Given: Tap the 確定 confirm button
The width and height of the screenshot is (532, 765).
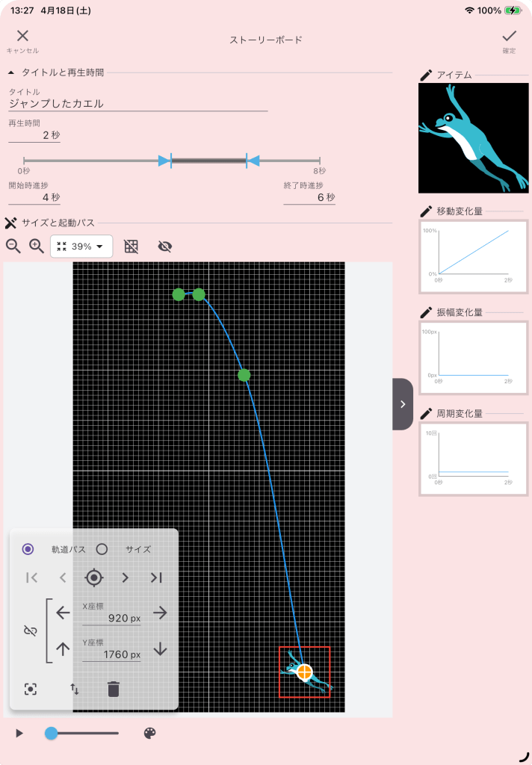Looking at the screenshot, I should 509,40.
